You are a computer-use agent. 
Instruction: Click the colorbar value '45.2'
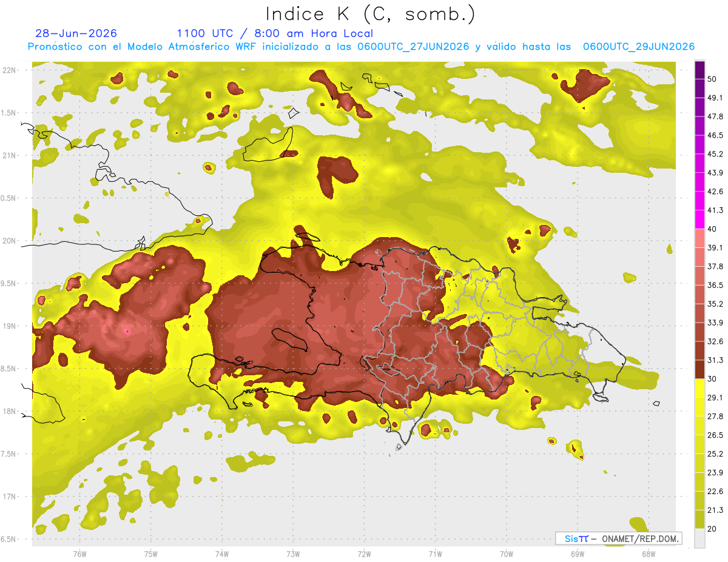click(715, 154)
